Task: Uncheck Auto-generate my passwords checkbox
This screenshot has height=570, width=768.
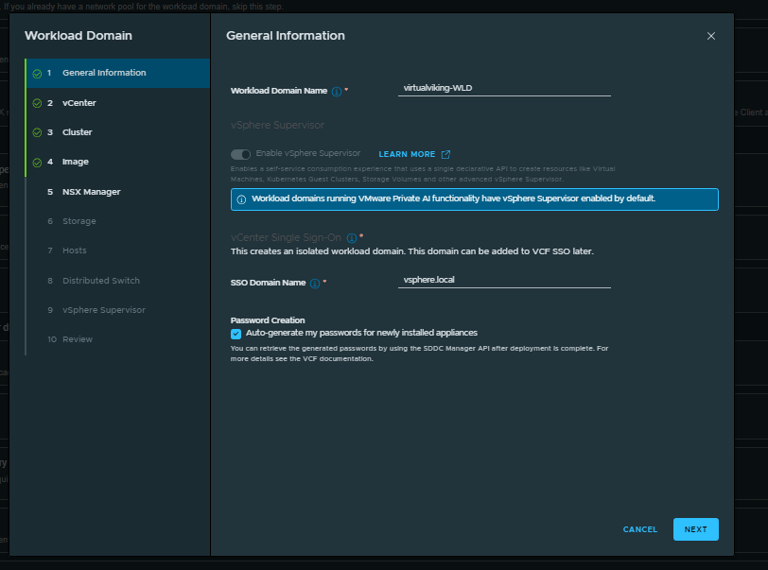Action: click(236, 333)
